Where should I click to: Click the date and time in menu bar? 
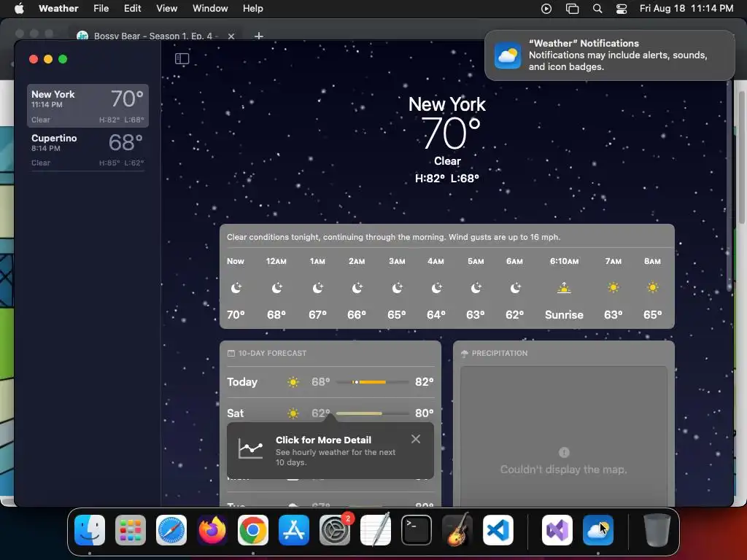pyautogui.click(x=686, y=9)
